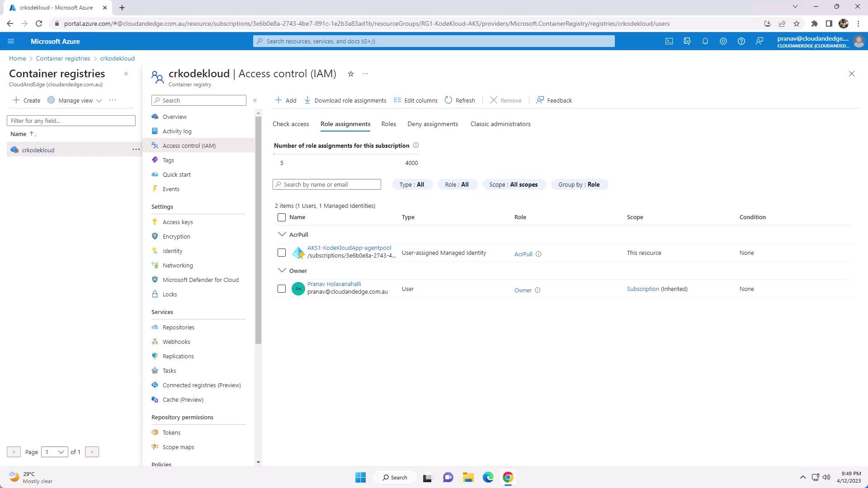Switch to the Roles tab
This screenshot has width=868, height=488.
pos(388,124)
